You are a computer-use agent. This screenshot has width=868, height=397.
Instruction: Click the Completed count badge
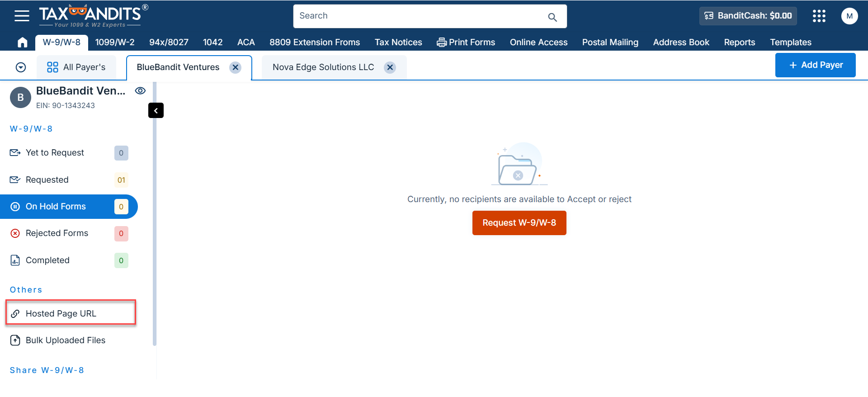[121, 260]
